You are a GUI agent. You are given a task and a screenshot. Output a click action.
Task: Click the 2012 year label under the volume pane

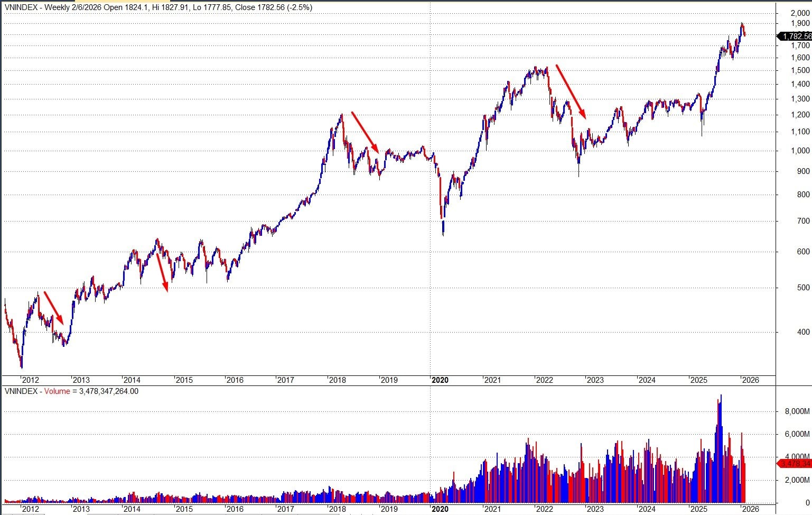(30, 509)
